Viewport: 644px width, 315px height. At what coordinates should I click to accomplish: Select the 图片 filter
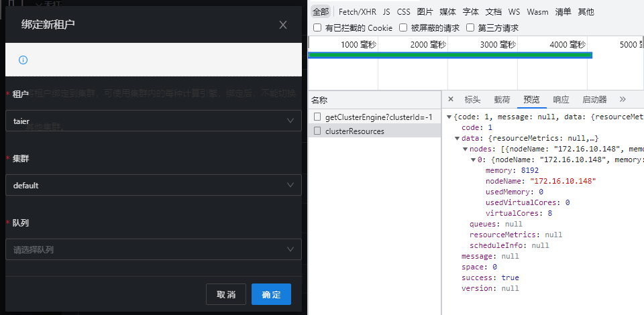point(425,12)
